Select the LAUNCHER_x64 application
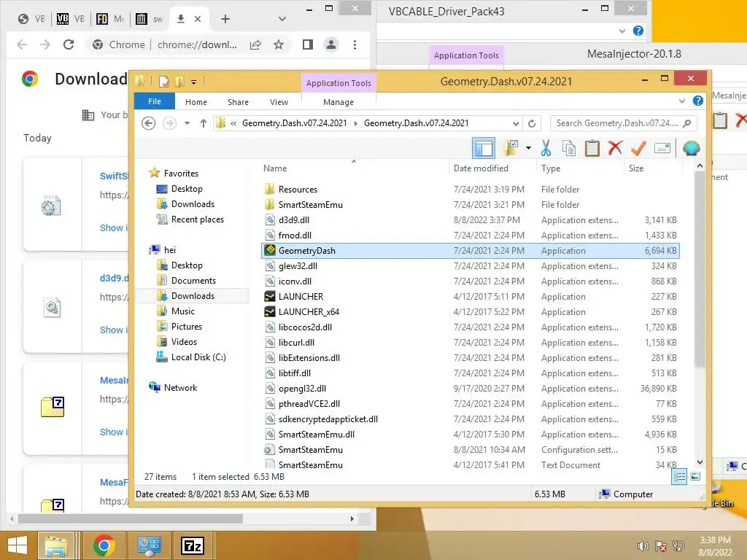Screen dimensions: 747x560 pos(471,312)
